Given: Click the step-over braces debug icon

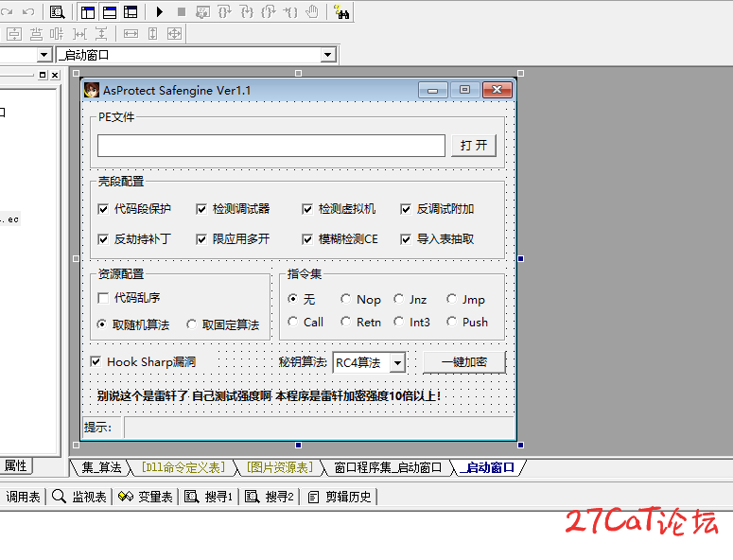Looking at the screenshot, I should (225, 11).
